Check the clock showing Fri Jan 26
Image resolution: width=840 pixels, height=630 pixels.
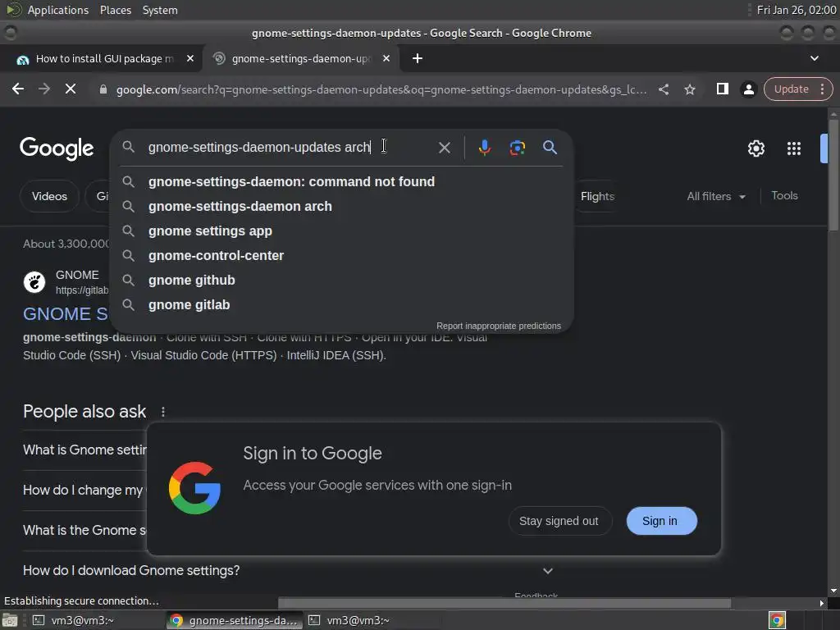click(796, 10)
